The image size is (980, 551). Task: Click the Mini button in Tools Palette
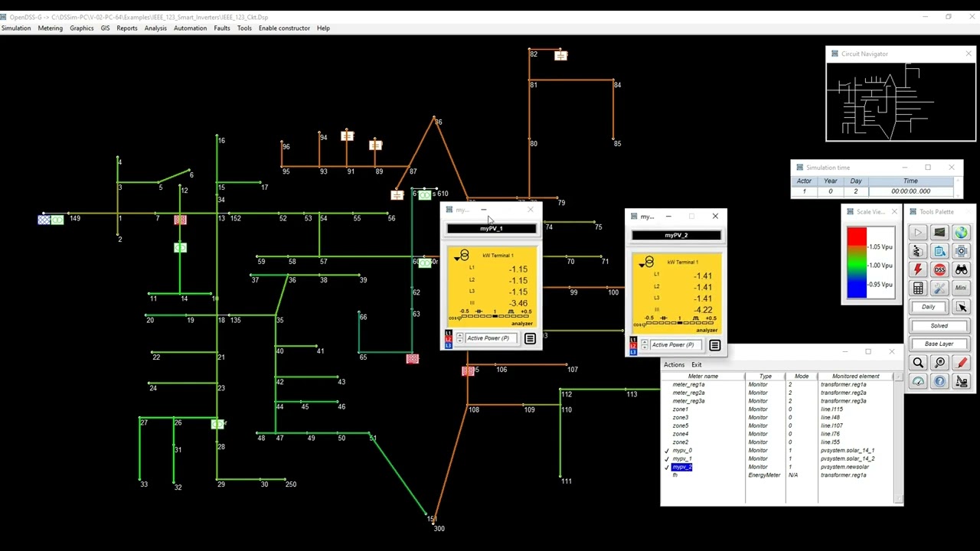pos(961,288)
